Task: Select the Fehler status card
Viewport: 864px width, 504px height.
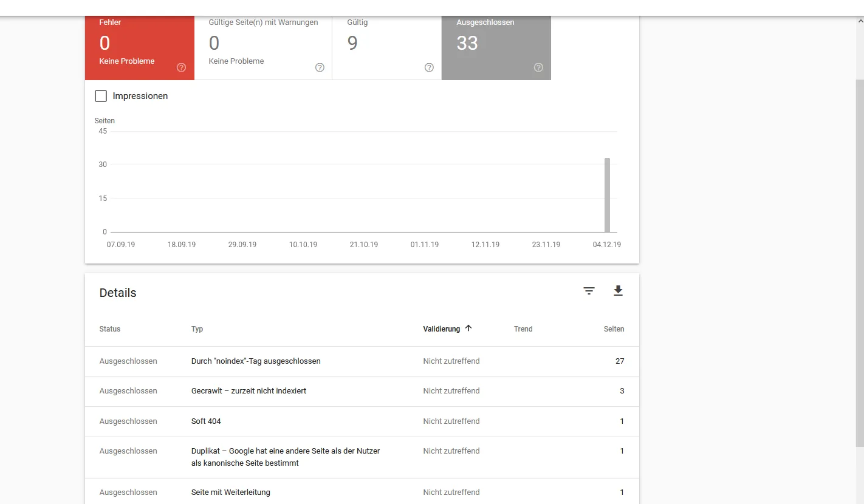Action: click(x=140, y=48)
